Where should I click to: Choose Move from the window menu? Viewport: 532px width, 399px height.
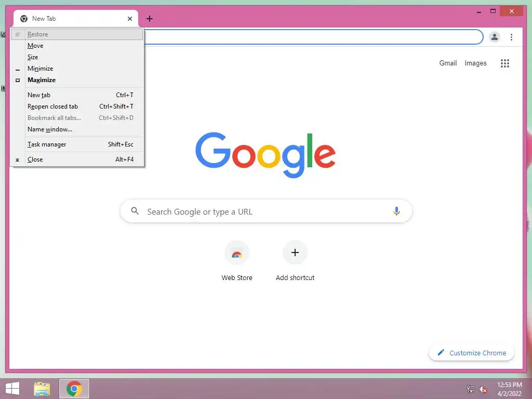77,46
